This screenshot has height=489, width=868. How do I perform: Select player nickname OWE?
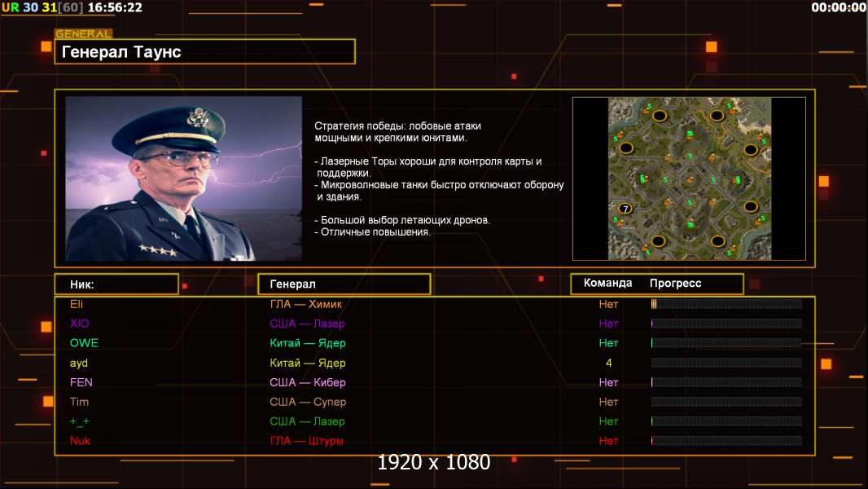tap(84, 343)
